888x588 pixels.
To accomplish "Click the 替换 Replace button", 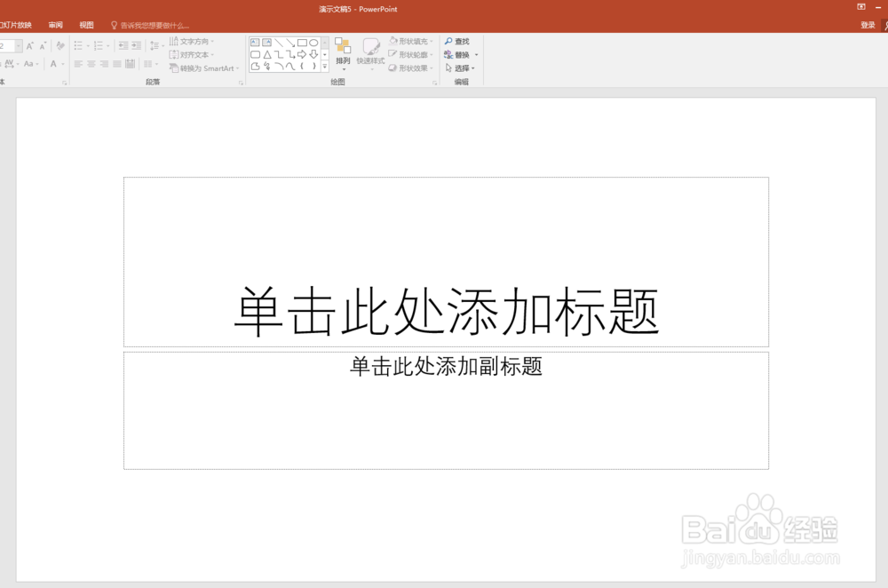I will [457, 55].
